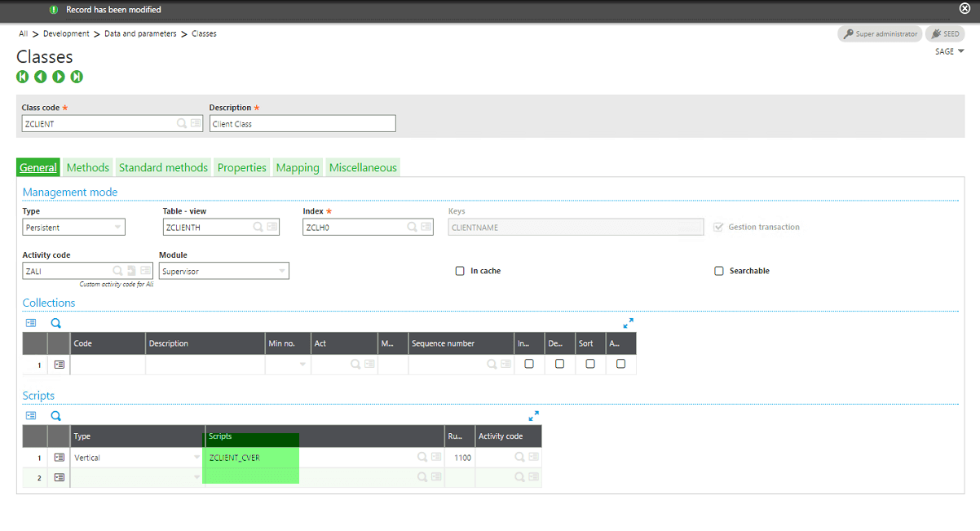Select the 1100 rank cell in Scripts
Screen dimensions: 980x531
[x=460, y=458]
